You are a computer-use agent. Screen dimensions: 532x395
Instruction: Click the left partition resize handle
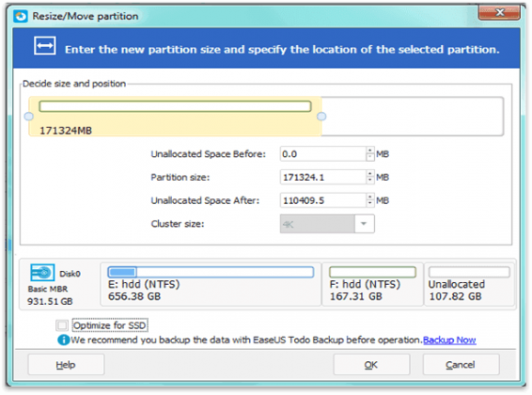pyautogui.click(x=29, y=117)
